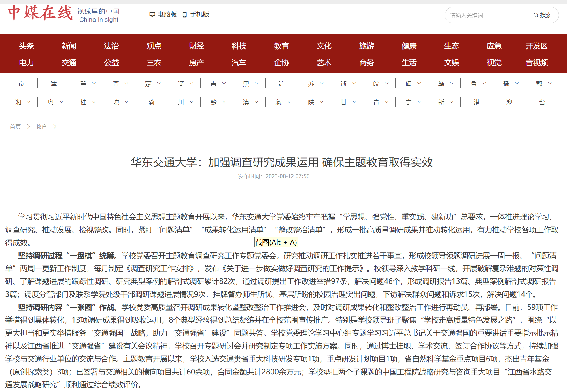Click the 首页 breadcrumb link
Screen dimensions: 567x392
[x=15, y=127]
